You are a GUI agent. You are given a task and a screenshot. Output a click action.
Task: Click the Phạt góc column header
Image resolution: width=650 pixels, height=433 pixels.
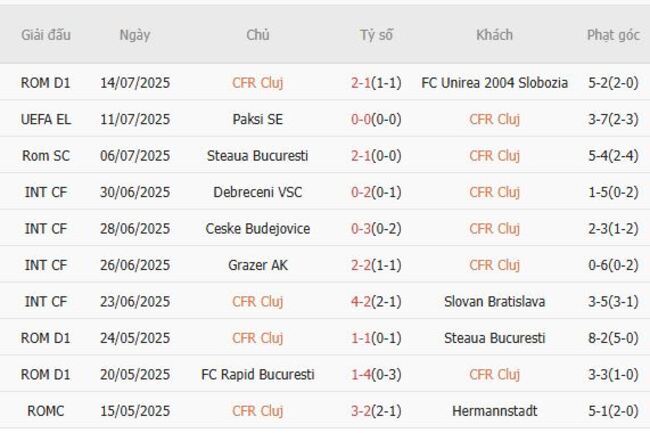click(x=613, y=35)
